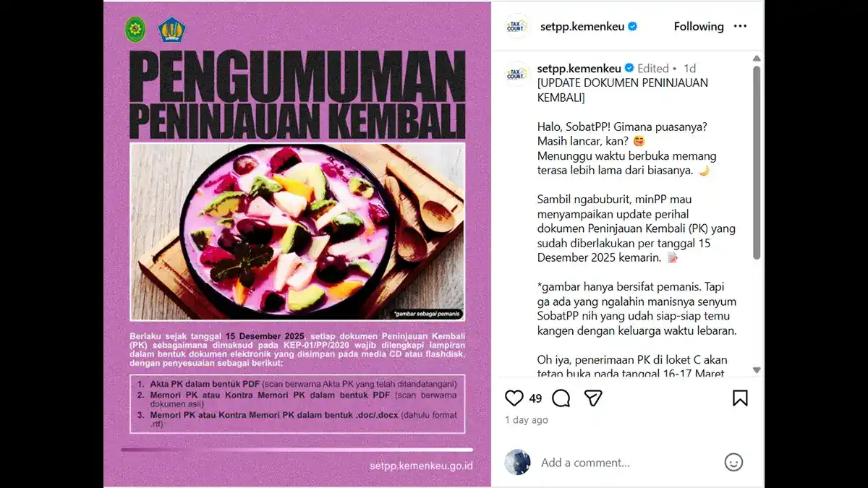
Task: Share the post with the paper plane icon
Action: tap(593, 398)
